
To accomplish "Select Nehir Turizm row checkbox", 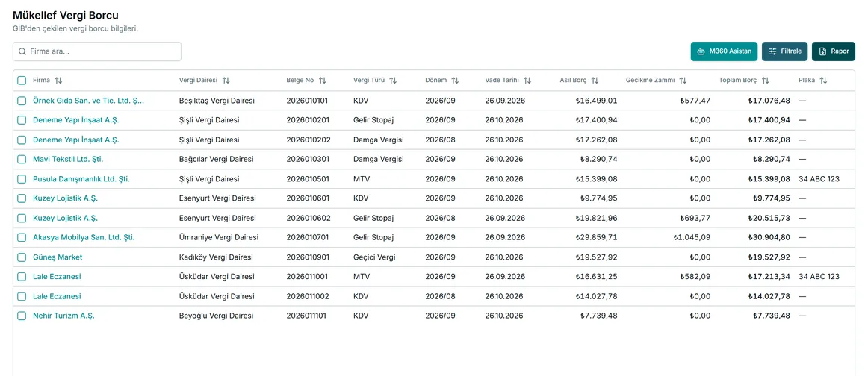I will (22, 316).
